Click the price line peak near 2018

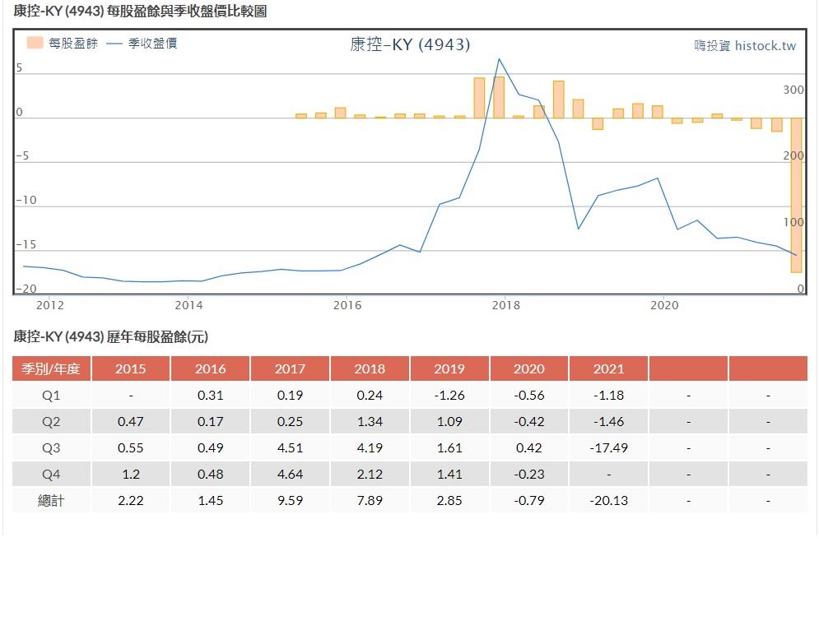499,59
